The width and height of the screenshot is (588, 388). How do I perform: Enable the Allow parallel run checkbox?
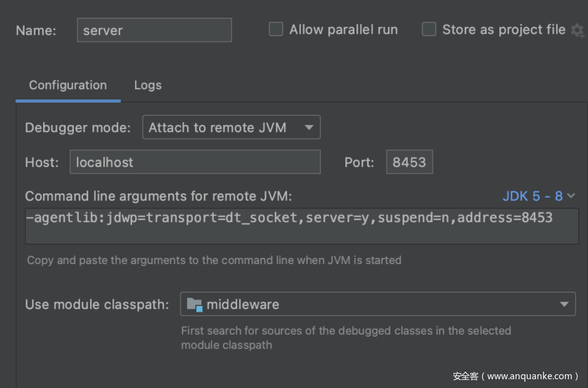click(276, 29)
